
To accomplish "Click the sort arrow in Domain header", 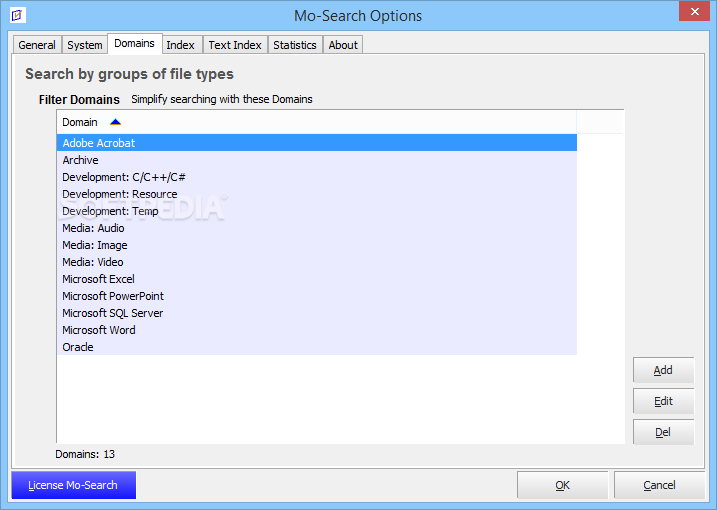I will point(115,122).
